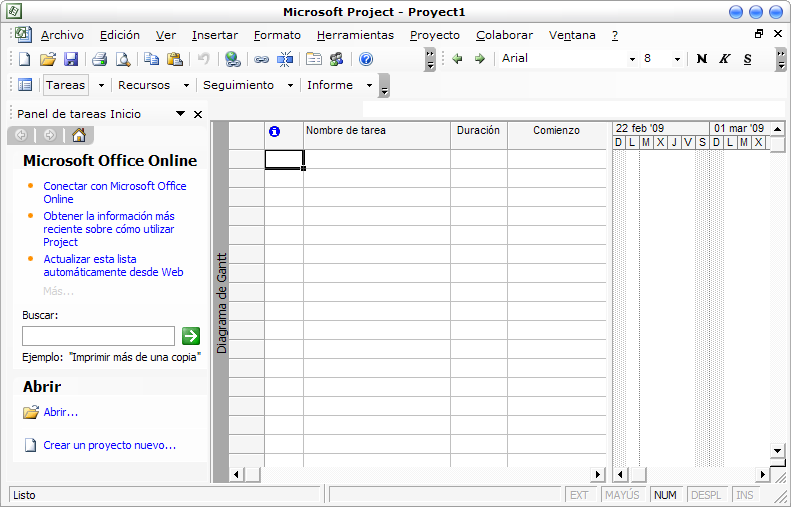Save the project with the floppy disk icon

click(x=71, y=59)
